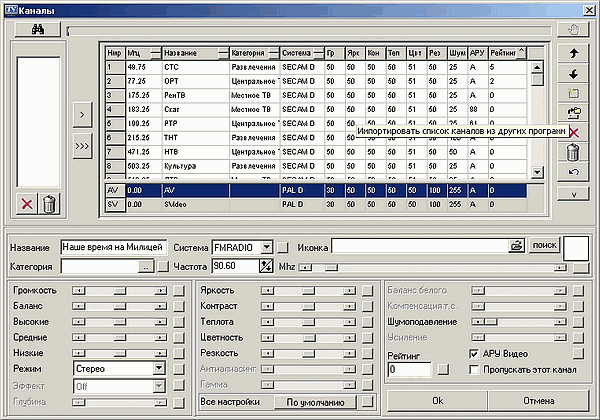Expand the Режим Стерео dropdown

tap(158, 369)
